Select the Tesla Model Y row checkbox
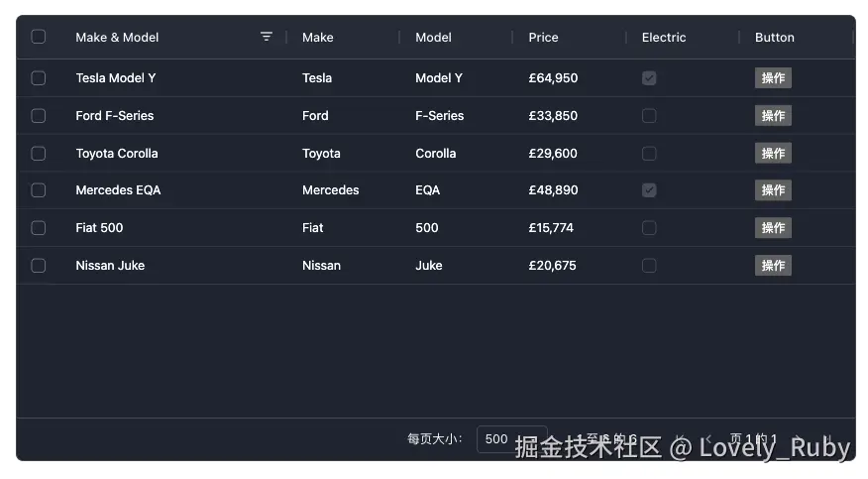 tap(39, 78)
